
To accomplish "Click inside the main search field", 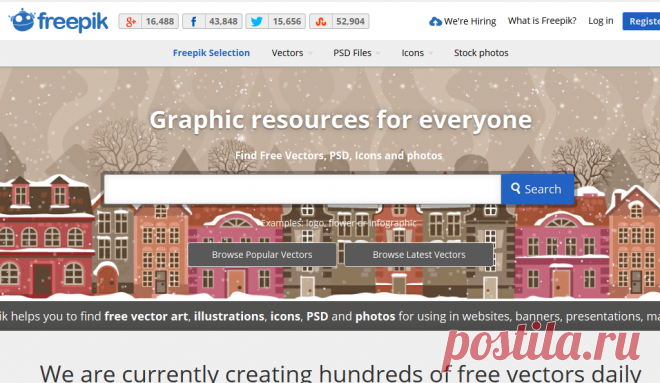I will 303,189.
